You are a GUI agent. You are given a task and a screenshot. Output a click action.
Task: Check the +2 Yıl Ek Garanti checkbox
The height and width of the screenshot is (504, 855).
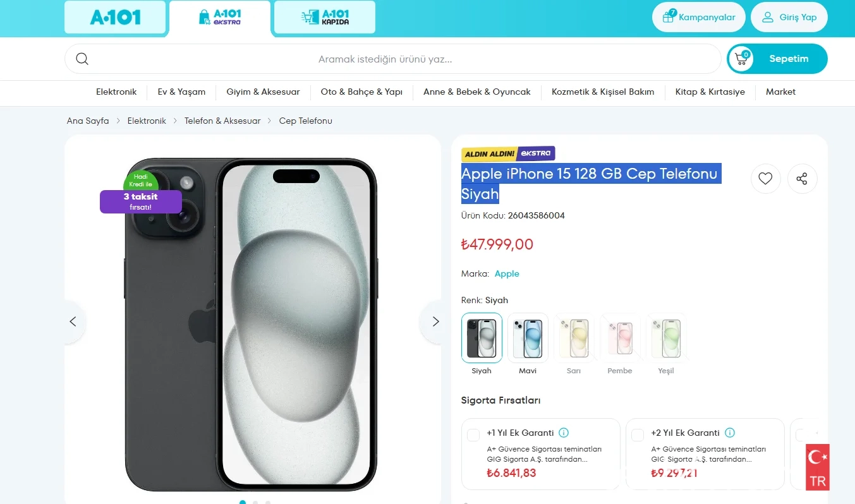pos(638,435)
